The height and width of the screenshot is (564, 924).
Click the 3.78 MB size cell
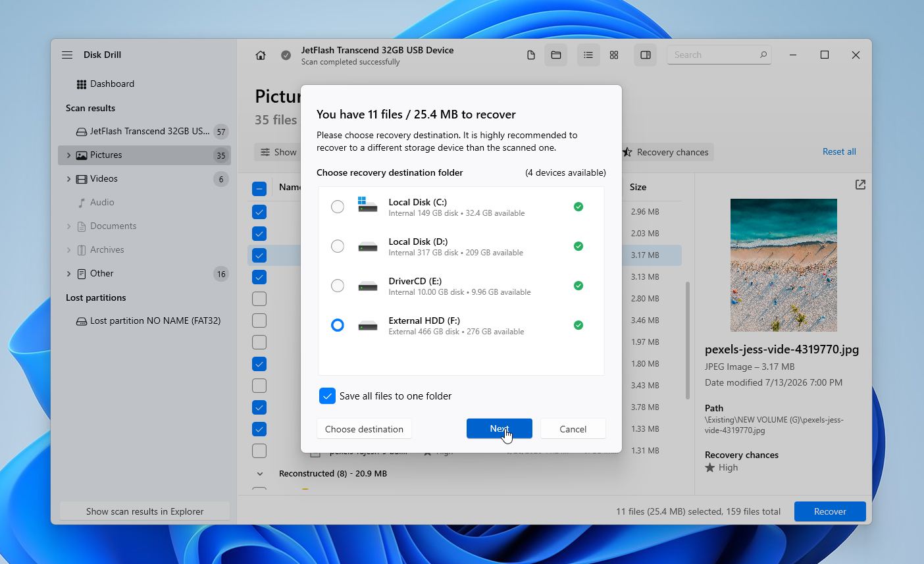pyautogui.click(x=645, y=407)
